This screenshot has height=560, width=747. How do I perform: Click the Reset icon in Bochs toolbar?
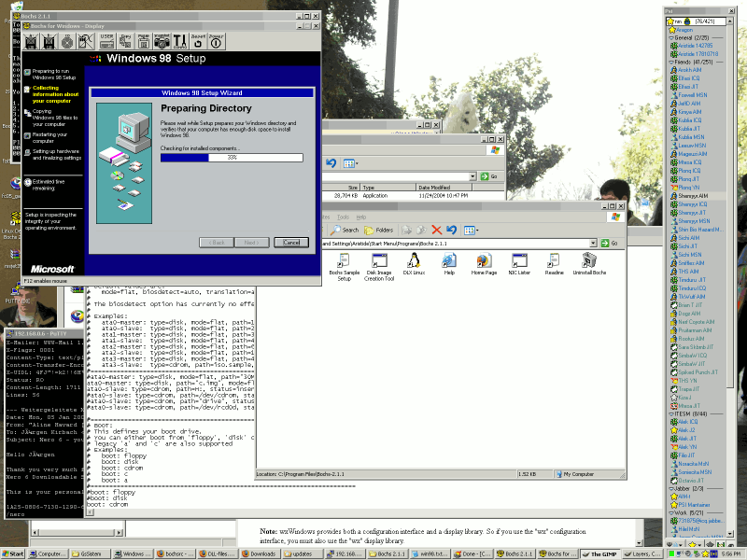pyautogui.click(x=196, y=40)
